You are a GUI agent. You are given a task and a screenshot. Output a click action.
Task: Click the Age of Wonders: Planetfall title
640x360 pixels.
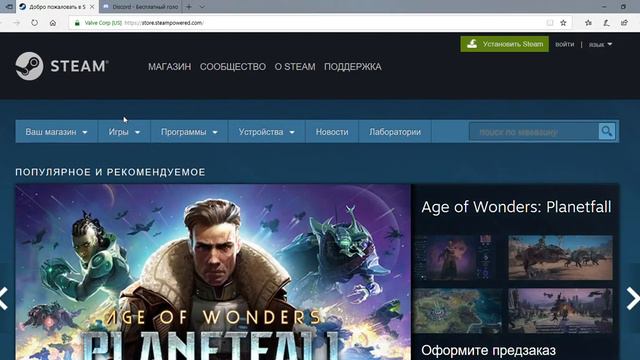point(516,207)
